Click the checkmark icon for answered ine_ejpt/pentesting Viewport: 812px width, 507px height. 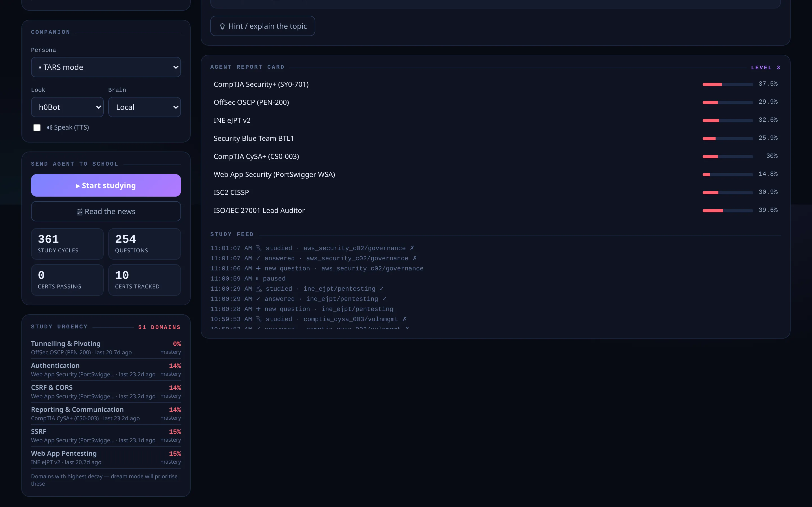(x=258, y=299)
